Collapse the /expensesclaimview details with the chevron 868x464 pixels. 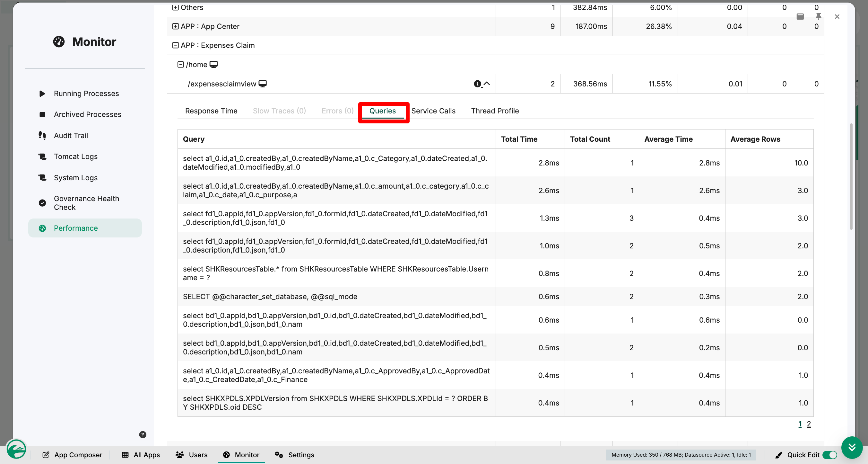coord(487,84)
